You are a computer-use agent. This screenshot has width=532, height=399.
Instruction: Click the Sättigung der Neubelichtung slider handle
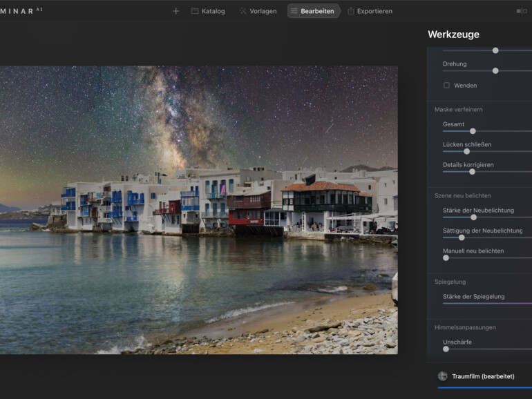(462, 237)
